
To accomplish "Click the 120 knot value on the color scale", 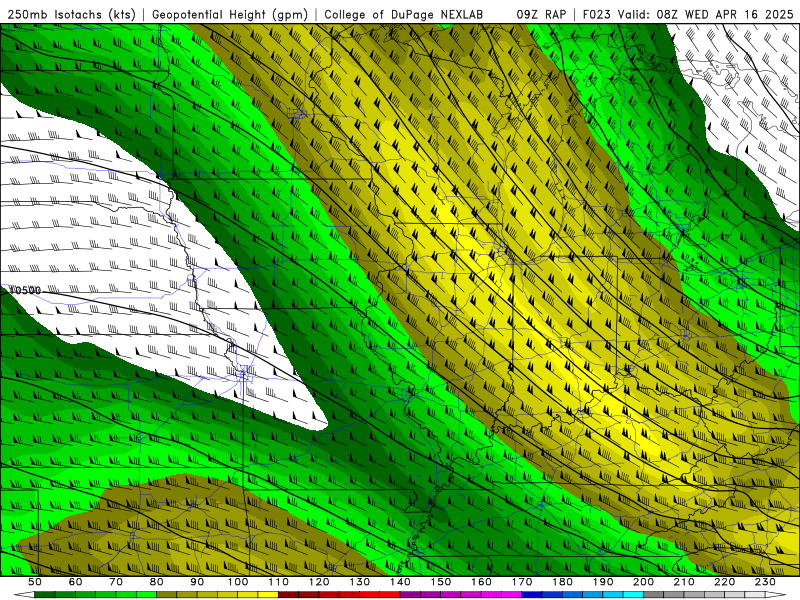I will (319, 582).
